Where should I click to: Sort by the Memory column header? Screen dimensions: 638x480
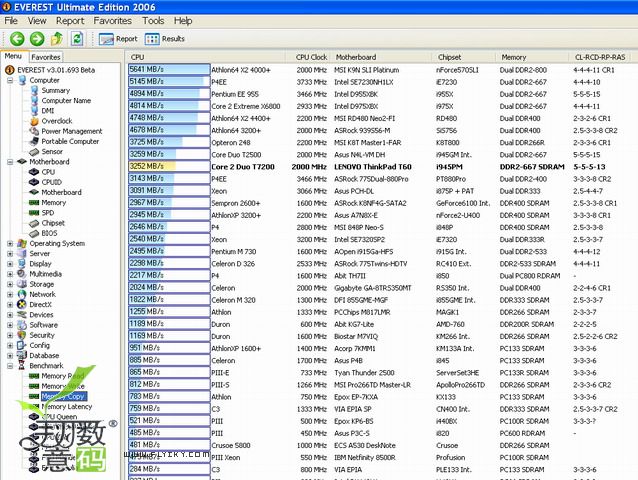coord(513,57)
